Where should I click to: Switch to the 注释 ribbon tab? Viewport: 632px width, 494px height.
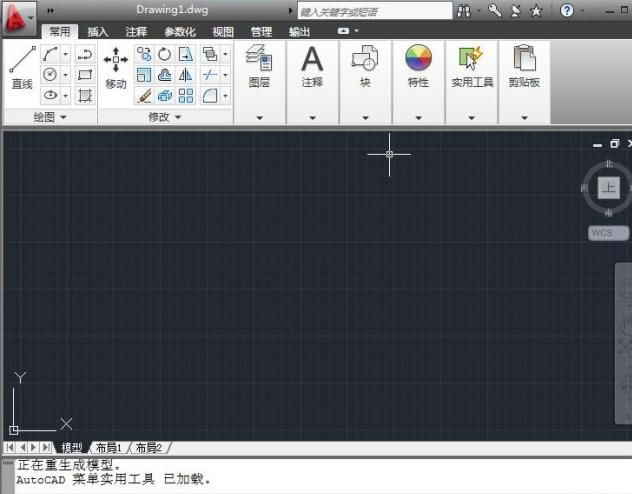click(136, 32)
